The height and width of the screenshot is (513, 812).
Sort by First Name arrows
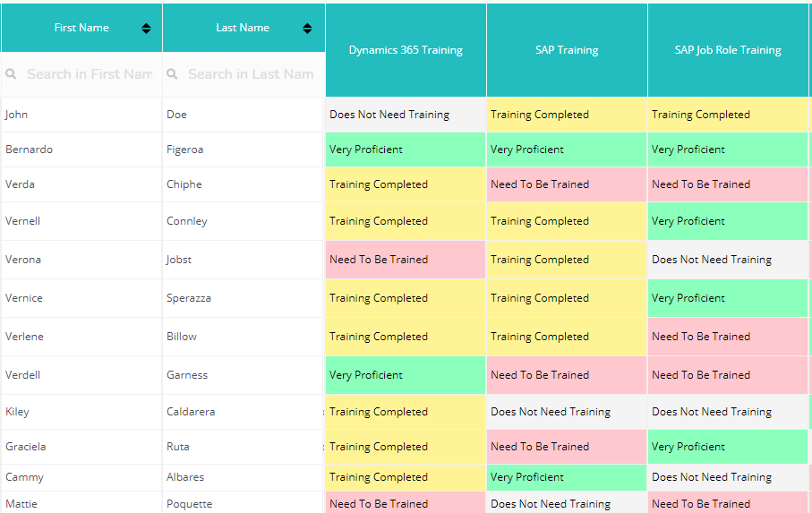tap(146, 29)
